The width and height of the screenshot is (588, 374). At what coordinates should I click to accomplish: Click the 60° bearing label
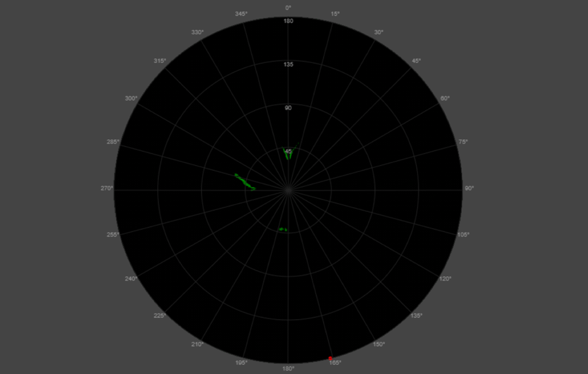(445, 98)
